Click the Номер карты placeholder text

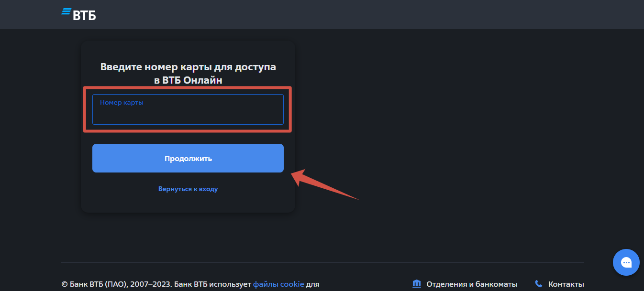pyautogui.click(x=121, y=102)
